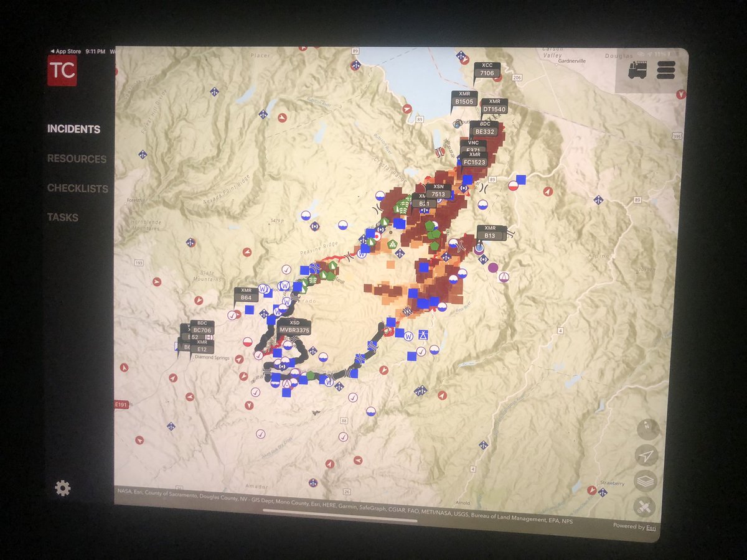
Task: Tap the Highway 88 shield label
Action: coord(344,421)
